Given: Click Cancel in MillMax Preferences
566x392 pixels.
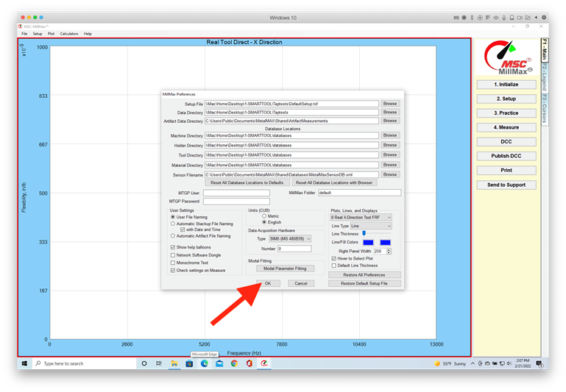Looking at the screenshot, I should pyautogui.click(x=301, y=283).
